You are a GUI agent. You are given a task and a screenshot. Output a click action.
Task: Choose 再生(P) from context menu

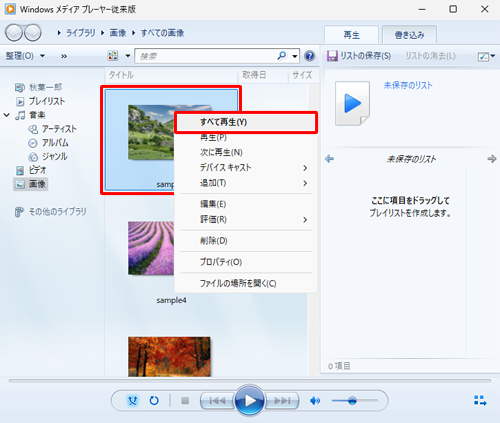(246, 137)
